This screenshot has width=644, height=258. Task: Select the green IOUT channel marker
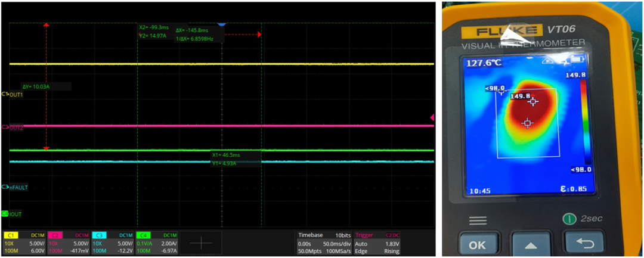[13, 214]
